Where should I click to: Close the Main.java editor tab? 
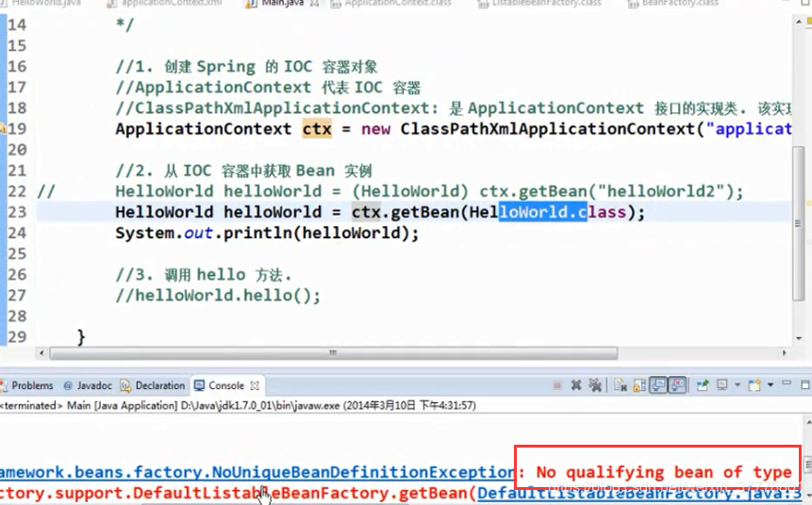tap(314, 3)
